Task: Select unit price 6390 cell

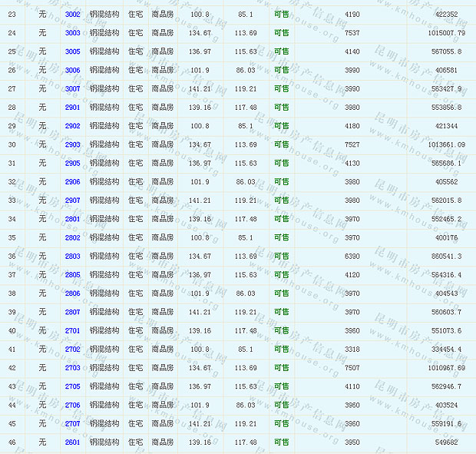Action: (x=352, y=257)
